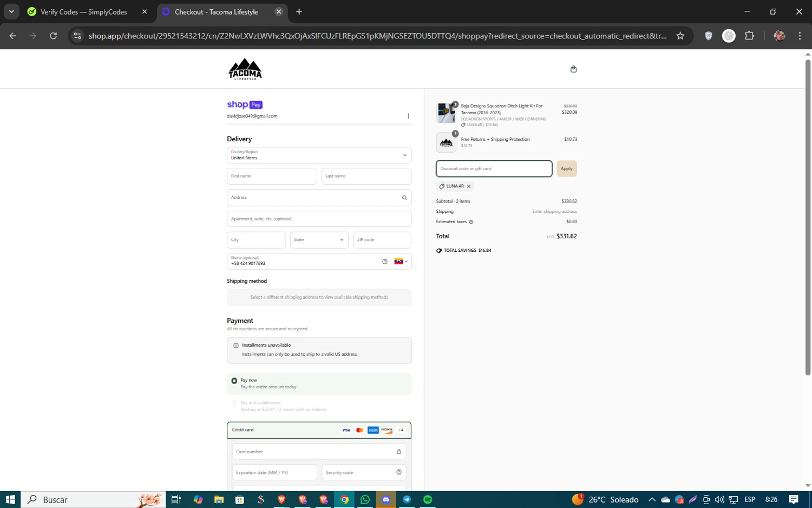
Task: Click the Shop Pay logo
Action: pos(245,105)
